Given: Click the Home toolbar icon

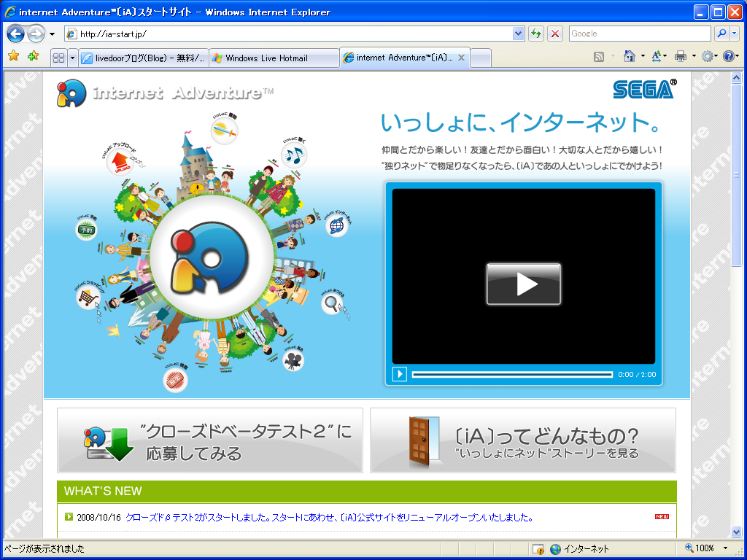Looking at the screenshot, I should point(630,56).
